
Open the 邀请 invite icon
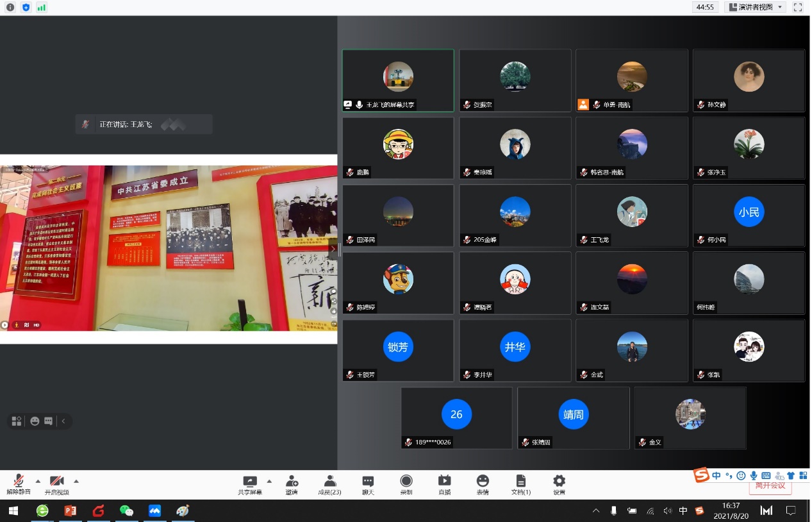pyautogui.click(x=292, y=482)
